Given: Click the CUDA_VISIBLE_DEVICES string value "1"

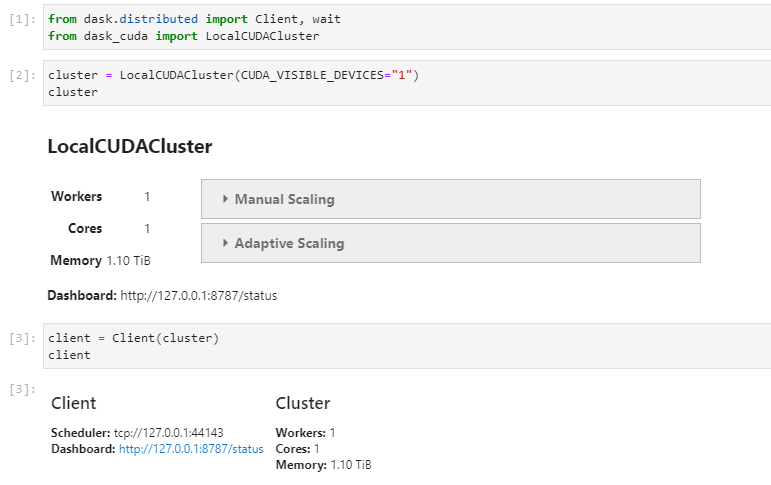Looking at the screenshot, I should 402,75.
